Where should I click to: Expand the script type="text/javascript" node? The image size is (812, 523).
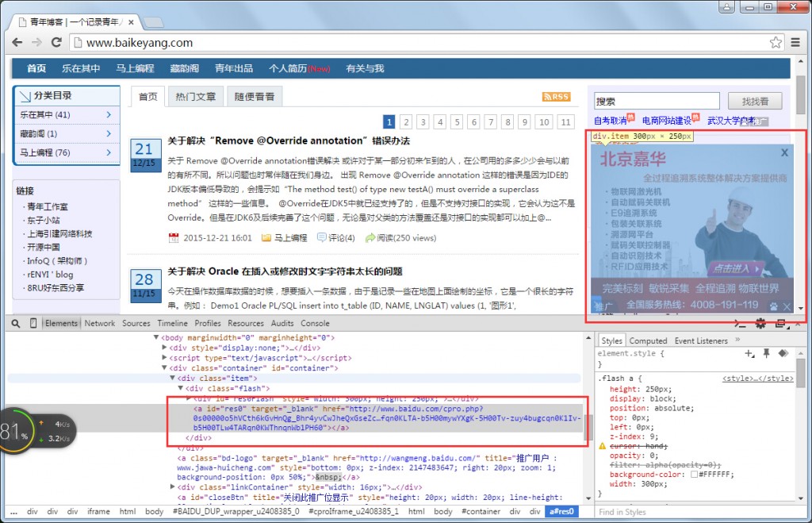[x=164, y=358]
